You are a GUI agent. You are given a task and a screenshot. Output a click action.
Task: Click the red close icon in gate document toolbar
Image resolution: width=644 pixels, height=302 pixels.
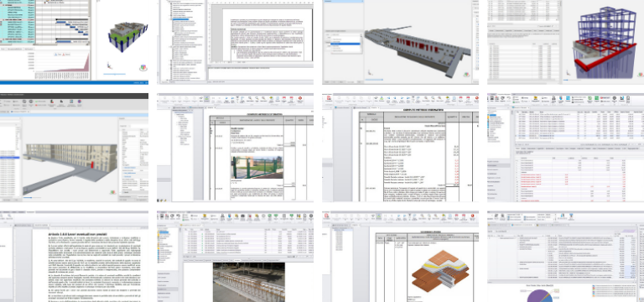click(300, 99)
